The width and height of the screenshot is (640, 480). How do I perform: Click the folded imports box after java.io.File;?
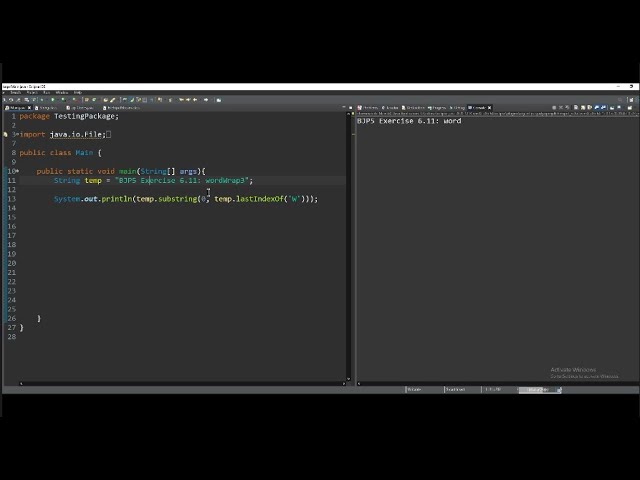click(109, 134)
